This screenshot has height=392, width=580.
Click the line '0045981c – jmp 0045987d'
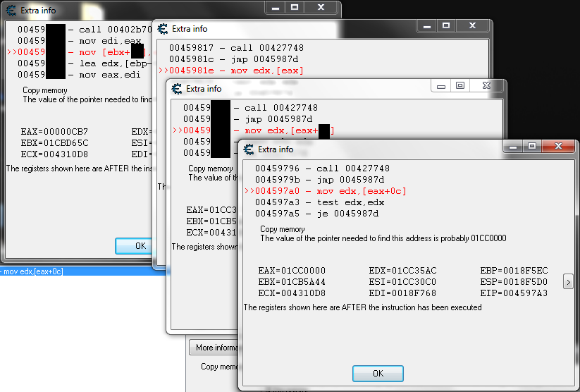233,59
